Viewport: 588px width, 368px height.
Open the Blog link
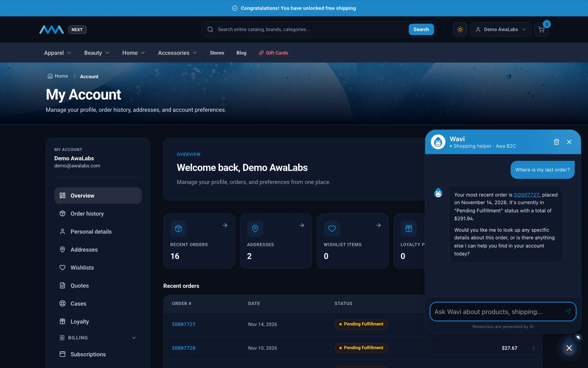click(x=241, y=53)
